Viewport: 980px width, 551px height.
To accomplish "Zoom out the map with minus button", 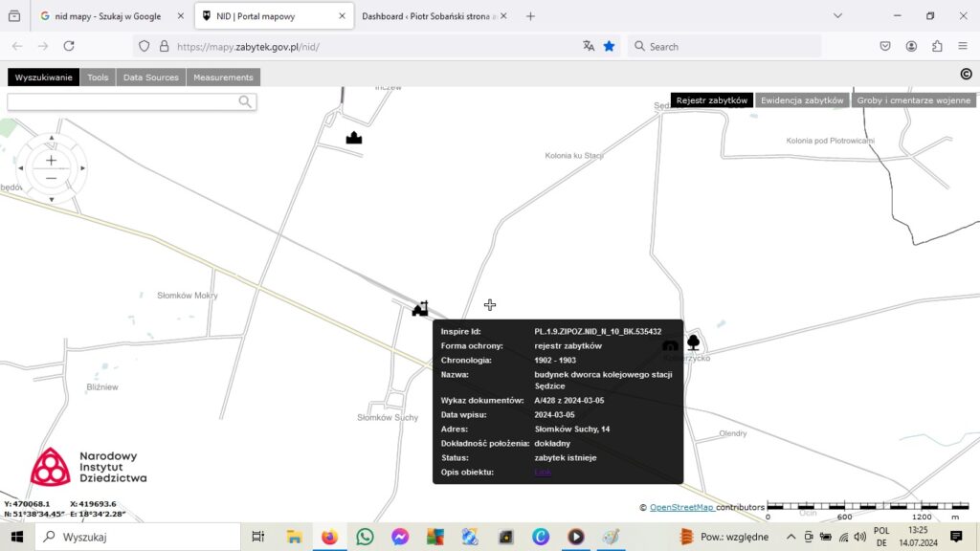I will [52, 179].
